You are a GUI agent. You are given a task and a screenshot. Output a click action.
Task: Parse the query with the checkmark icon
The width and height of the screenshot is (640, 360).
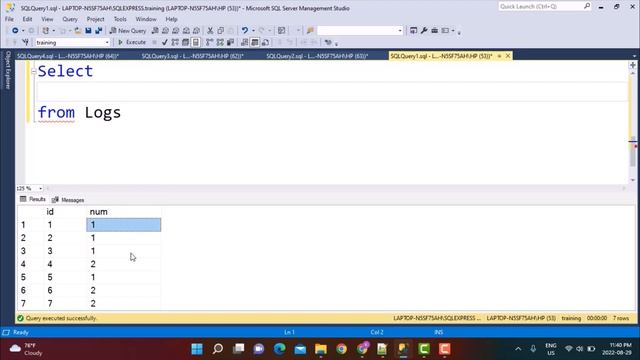(x=164, y=42)
